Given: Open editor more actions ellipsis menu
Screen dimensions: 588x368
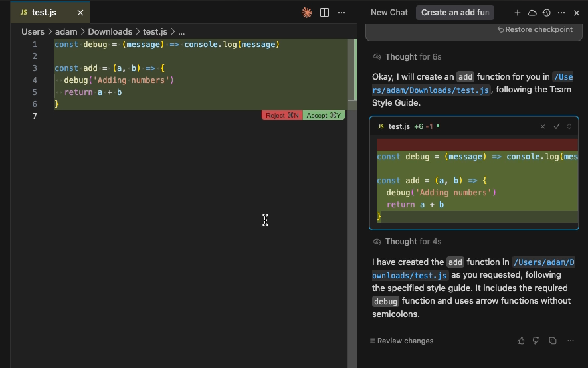Looking at the screenshot, I should (342, 13).
